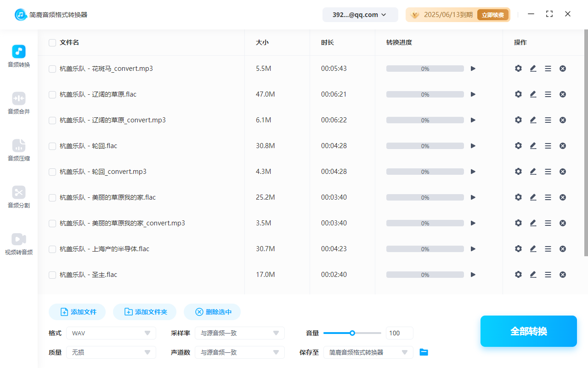Check the select-all checkbox in file list header
This screenshot has width=588, height=368.
(x=52, y=42)
